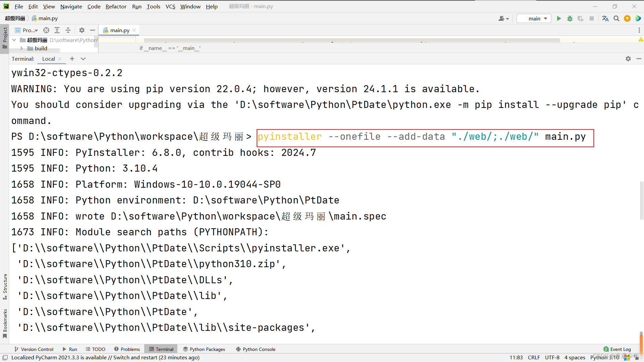Collapse all in the Project panel
The image size is (644, 362).
click(x=68, y=30)
